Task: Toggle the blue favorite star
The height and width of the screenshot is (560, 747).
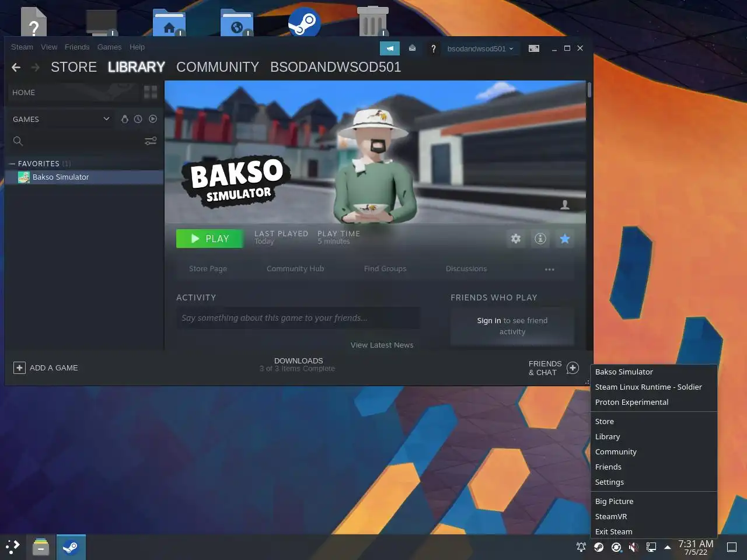Action: (x=565, y=239)
